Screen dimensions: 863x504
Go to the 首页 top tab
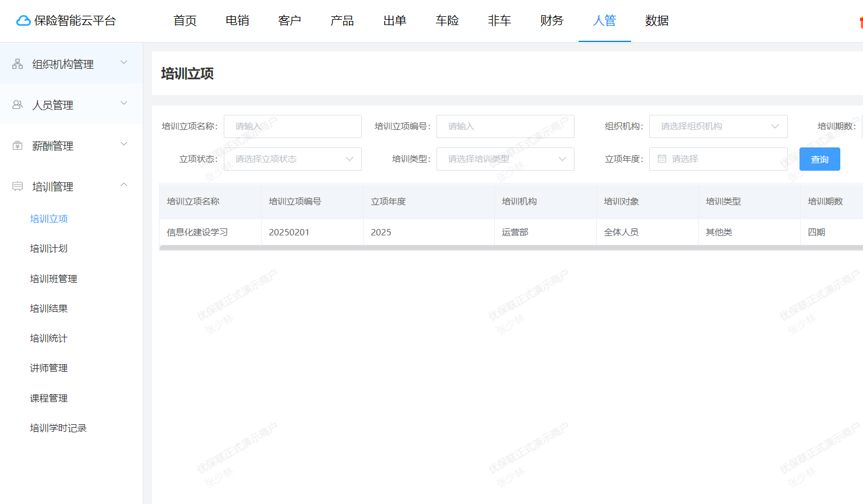pyautogui.click(x=185, y=20)
